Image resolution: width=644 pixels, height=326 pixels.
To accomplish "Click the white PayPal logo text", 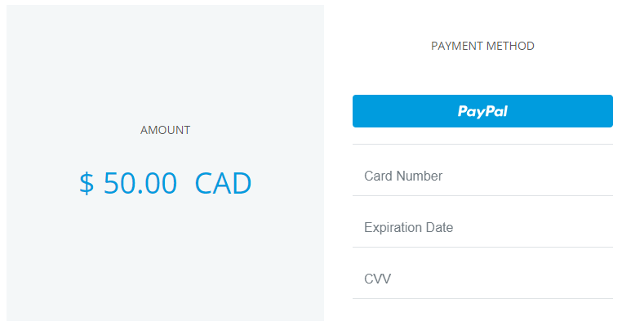I will point(482,111).
